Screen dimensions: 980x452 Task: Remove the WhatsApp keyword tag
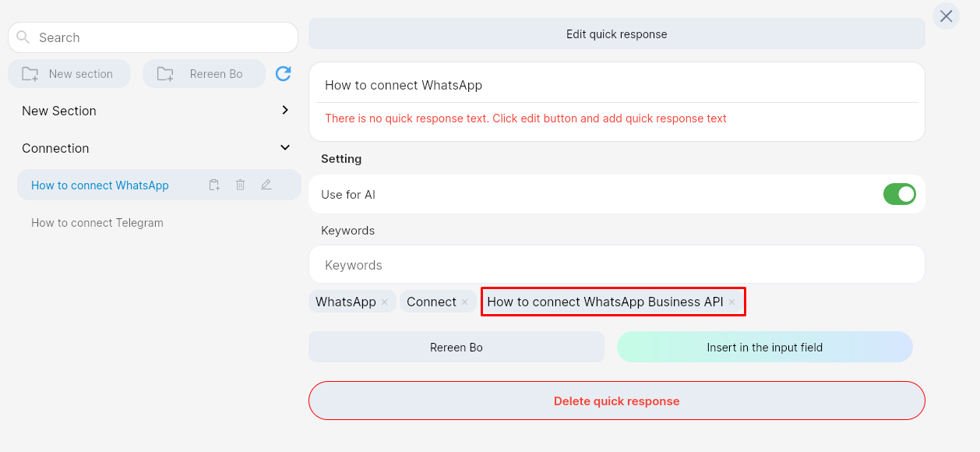tap(384, 302)
